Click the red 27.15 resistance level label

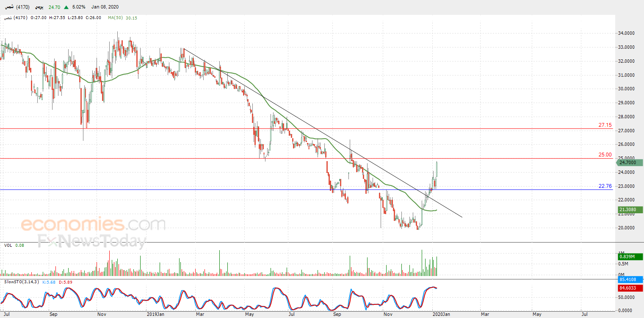pos(605,125)
